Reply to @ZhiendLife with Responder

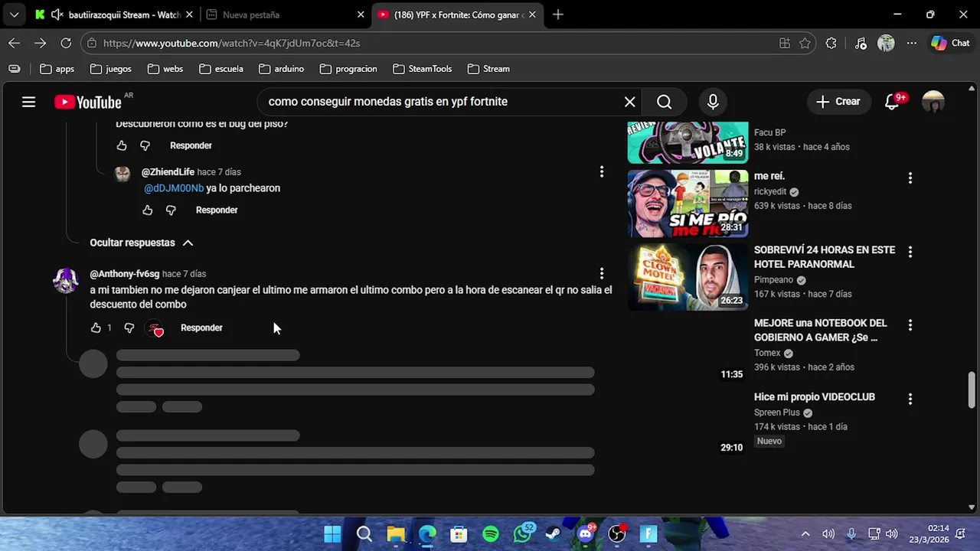click(x=217, y=210)
